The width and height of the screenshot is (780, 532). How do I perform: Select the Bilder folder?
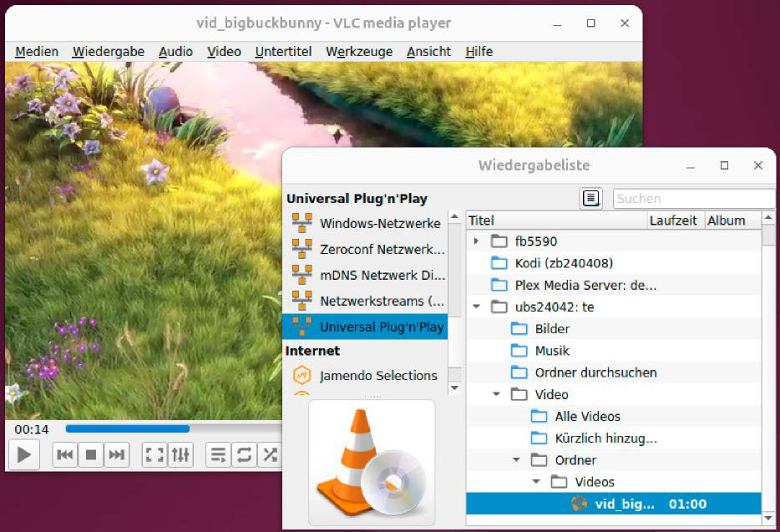tap(614, 329)
